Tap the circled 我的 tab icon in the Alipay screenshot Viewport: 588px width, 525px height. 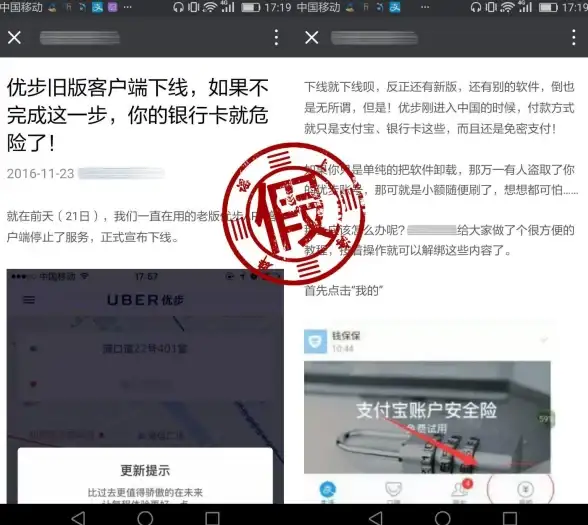point(526,489)
